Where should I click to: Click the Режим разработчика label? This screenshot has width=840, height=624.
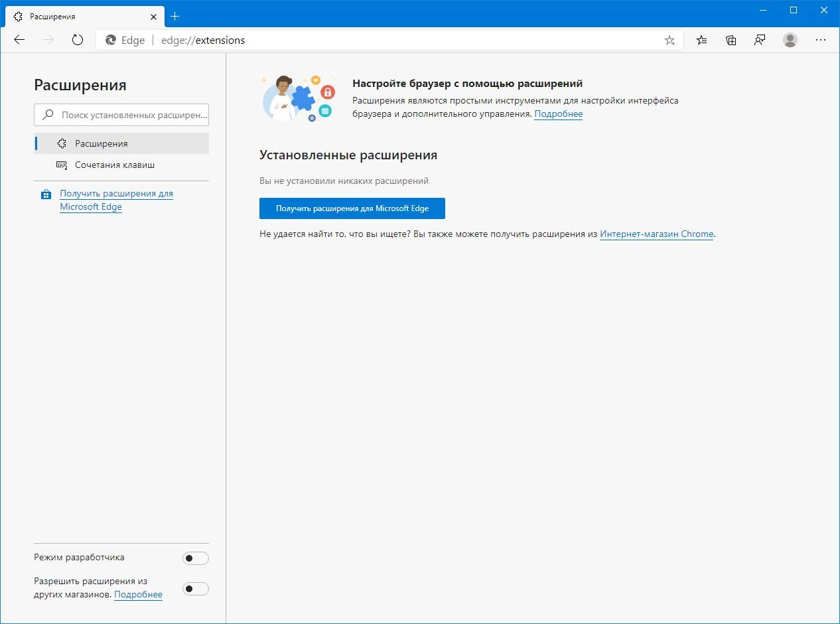79,557
